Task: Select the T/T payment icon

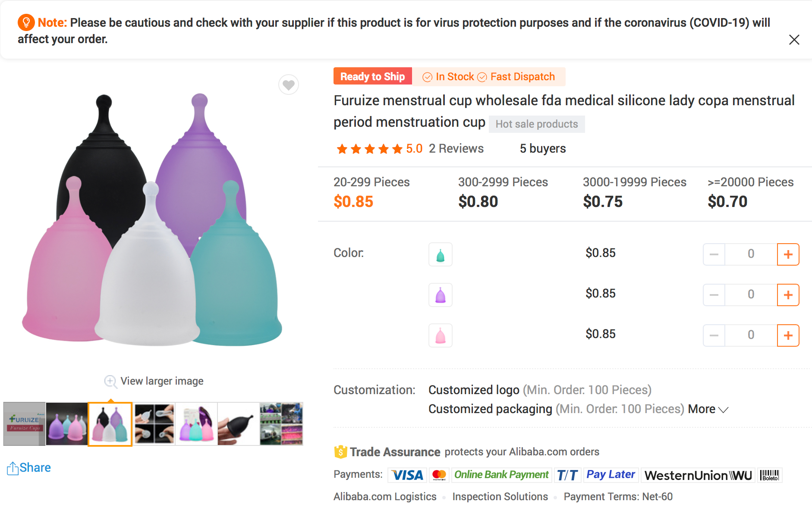Action: coord(567,475)
